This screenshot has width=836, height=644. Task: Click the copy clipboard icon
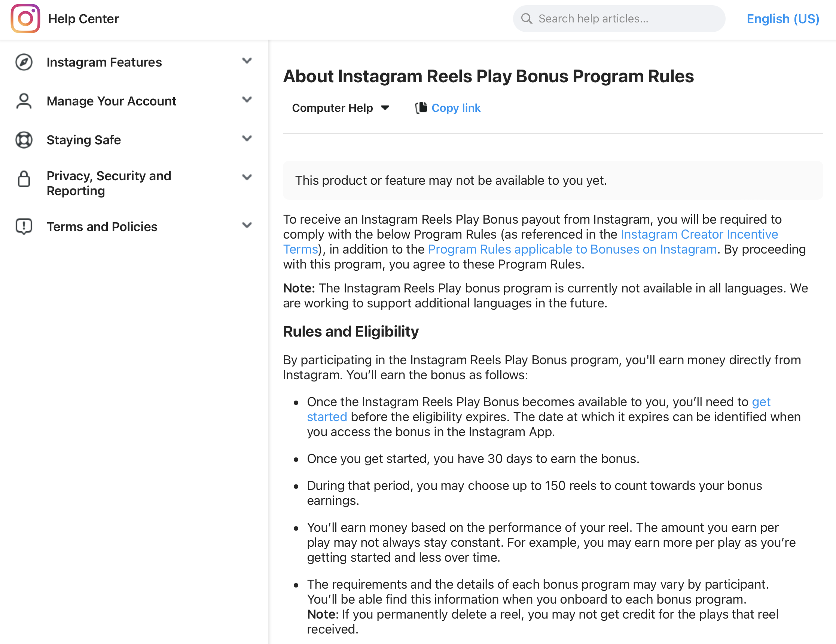(x=421, y=108)
